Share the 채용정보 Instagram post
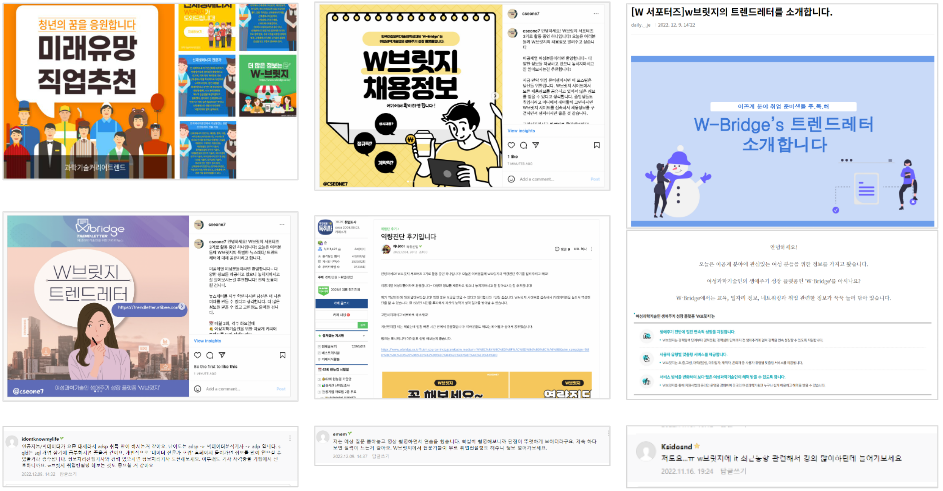This screenshot has width=943, height=491. (536, 145)
